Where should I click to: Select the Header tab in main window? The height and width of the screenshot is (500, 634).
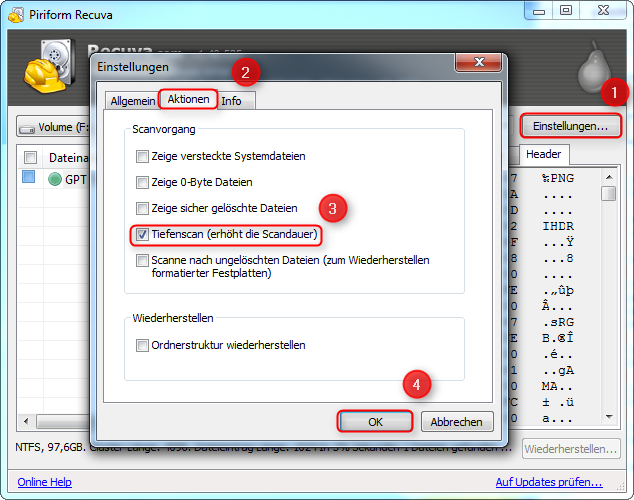coord(543,154)
